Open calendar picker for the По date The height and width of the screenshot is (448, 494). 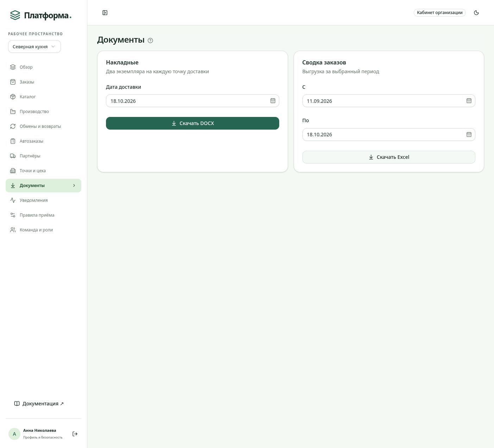tap(469, 135)
